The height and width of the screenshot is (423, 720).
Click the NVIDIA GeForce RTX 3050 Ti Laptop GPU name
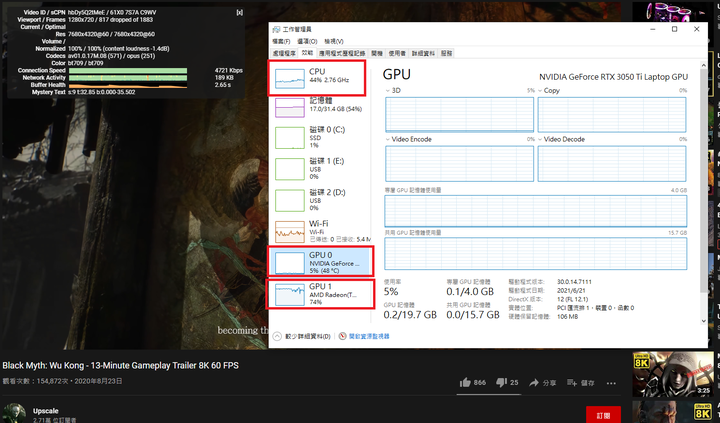pyautogui.click(x=613, y=77)
